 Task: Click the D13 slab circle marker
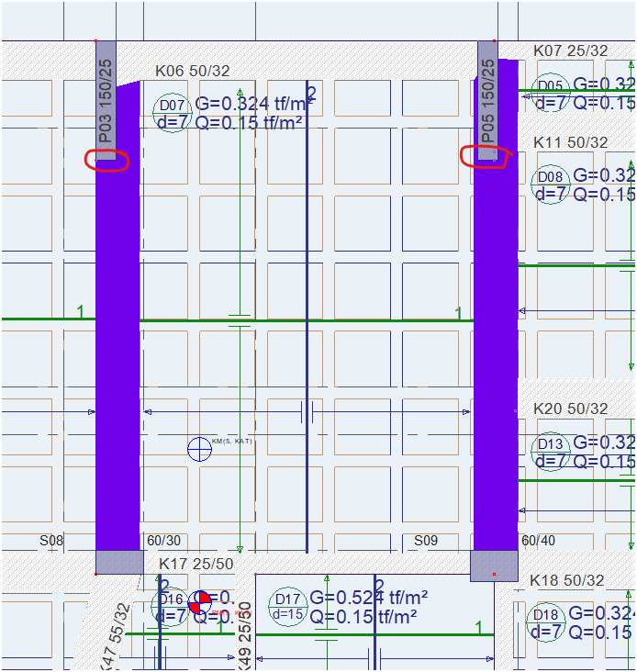(551, 453)
